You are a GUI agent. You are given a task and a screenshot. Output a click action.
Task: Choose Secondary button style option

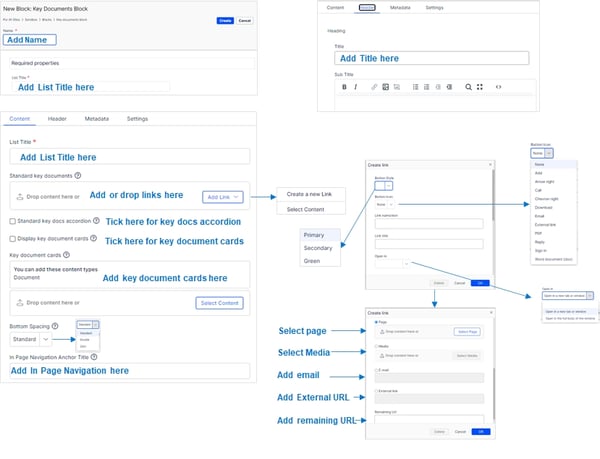click(320, 248)
